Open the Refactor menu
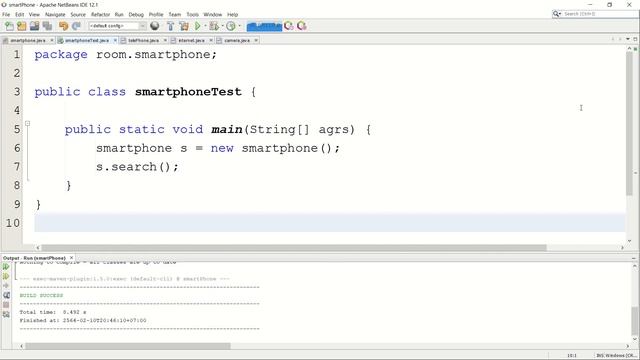Viewport: 640px width, 360px height. tap(100, 14)
